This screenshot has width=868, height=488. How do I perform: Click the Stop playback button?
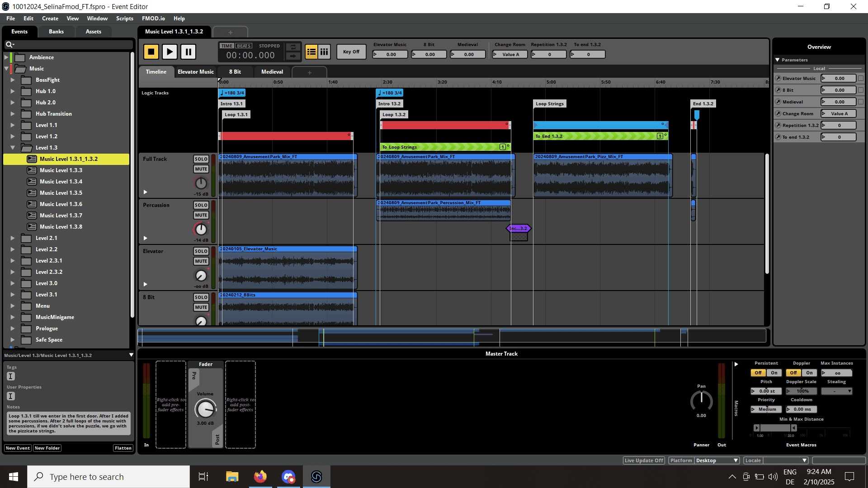click(151, 52)
